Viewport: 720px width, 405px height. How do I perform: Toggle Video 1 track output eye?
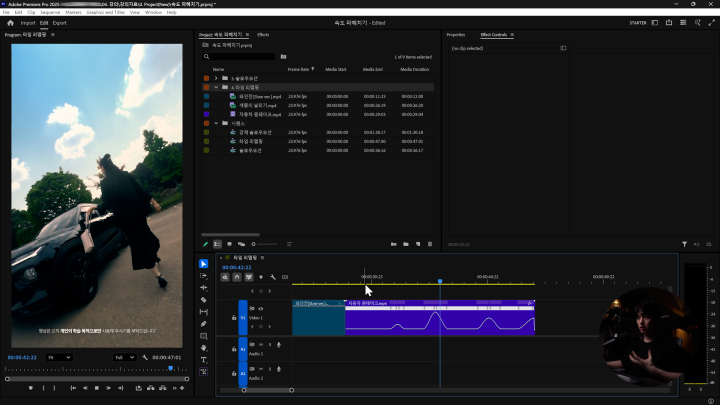click(261, 310)
